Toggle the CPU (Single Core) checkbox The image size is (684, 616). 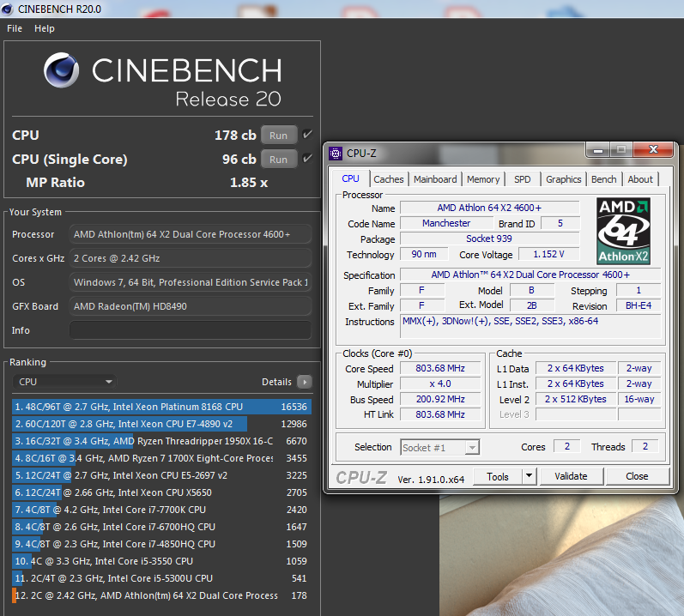point(307,158)
